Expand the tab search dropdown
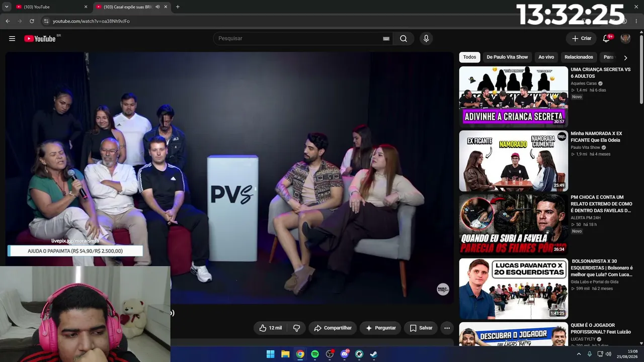The width and height of the screenshot is (644, 362). (7, 7)
